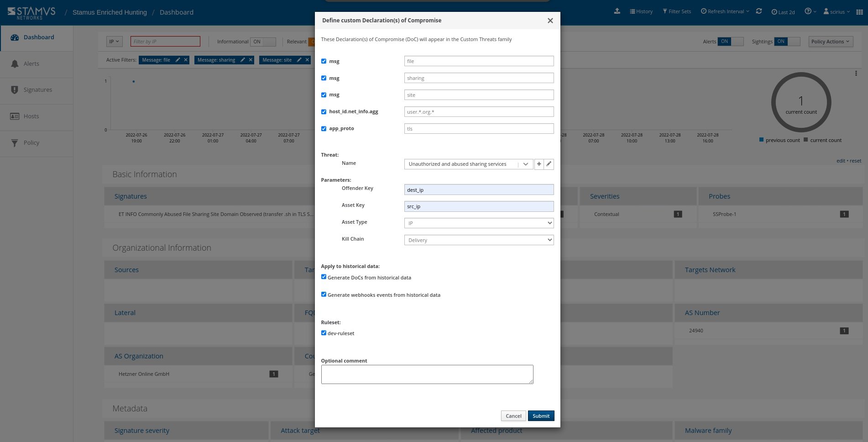The width and height of the screenshot is (868, 442).
Task: Open the apps grid icon
Action: point(859,12)
